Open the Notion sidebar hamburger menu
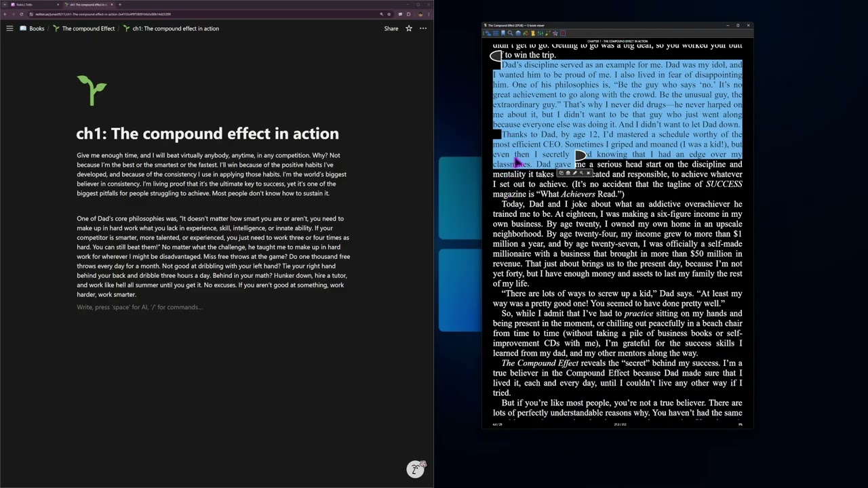The image size is (868, 488). click(x=9, y=28)
